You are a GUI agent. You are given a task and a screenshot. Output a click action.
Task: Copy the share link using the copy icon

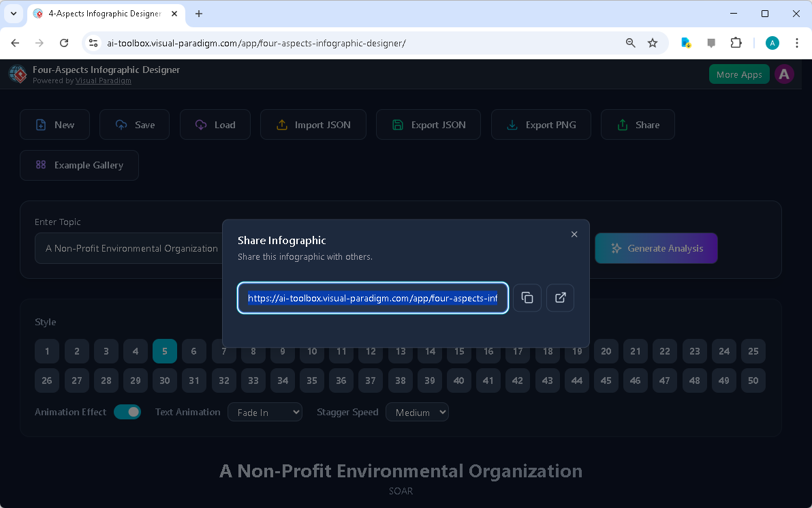527,298
